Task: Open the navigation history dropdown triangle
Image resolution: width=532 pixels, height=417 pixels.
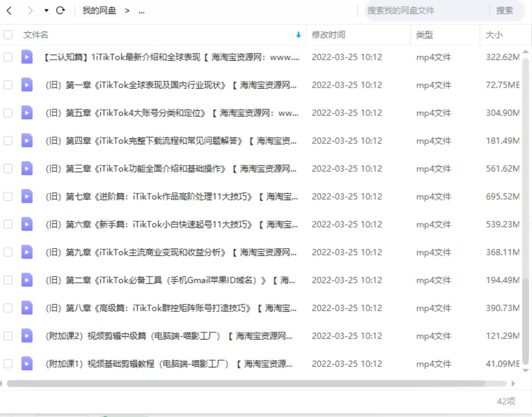Action: [x=46, y=11]
